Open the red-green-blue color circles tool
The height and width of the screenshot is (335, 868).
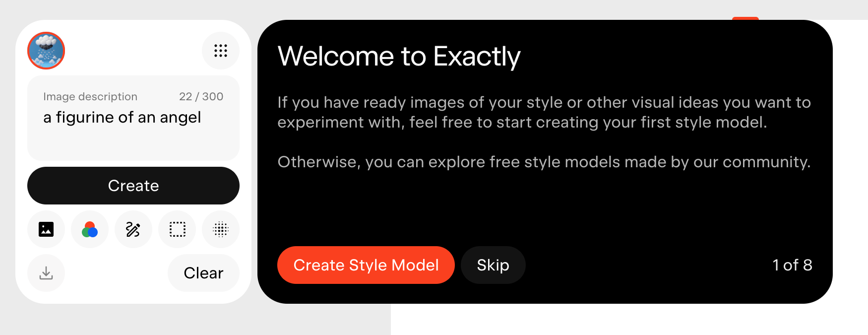click(x=90, y=229)
